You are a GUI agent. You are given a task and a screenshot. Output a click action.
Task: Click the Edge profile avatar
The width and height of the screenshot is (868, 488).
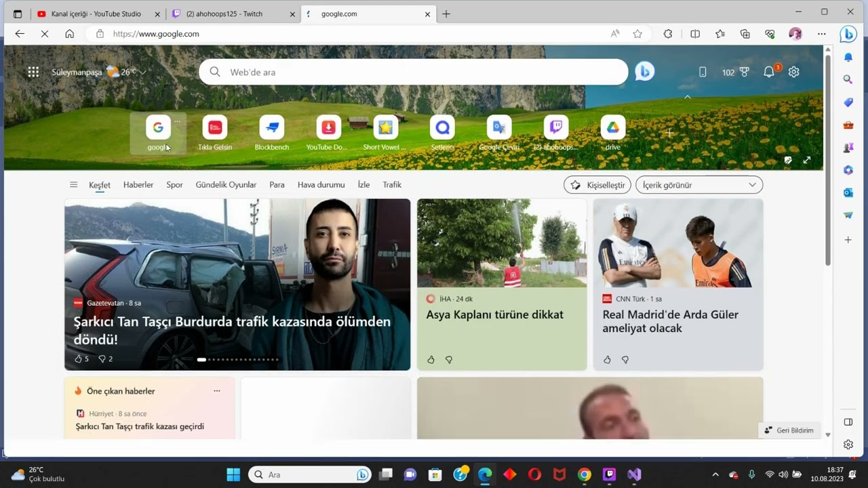point(795,34)
